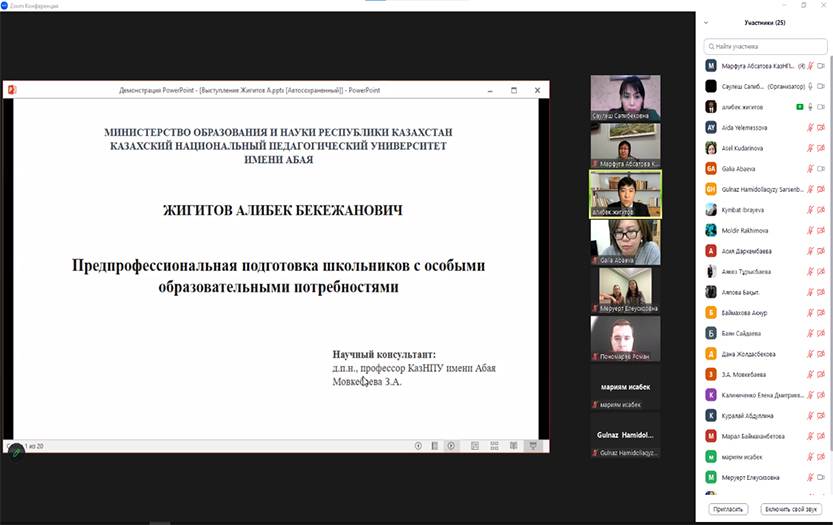The image size is (833, 525).
Task: Click the green annotation pen icon
Action: click(16, 451)
